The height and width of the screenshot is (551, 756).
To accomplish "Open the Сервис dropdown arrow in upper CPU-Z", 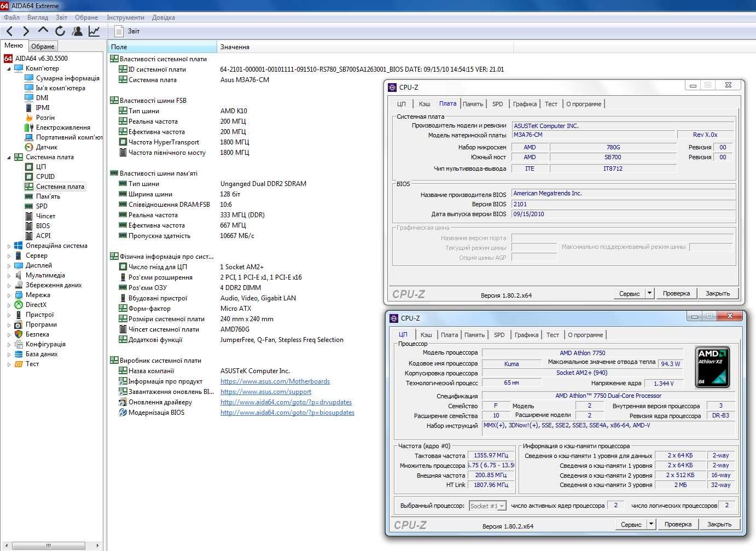I will coord(649,293).
